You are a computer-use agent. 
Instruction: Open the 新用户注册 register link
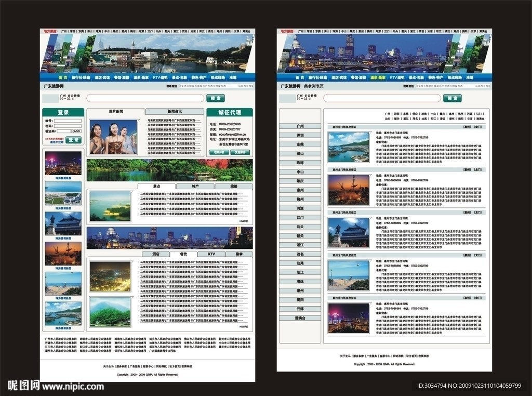[x=57, y=142]
